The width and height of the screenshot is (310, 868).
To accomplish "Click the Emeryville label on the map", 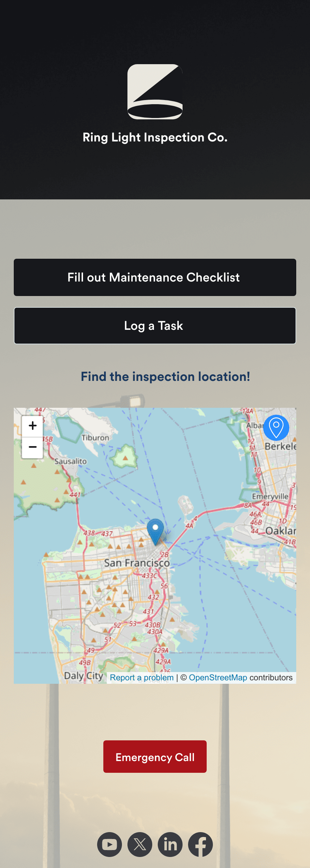I will pyautogui.click(x=270, y=496).
